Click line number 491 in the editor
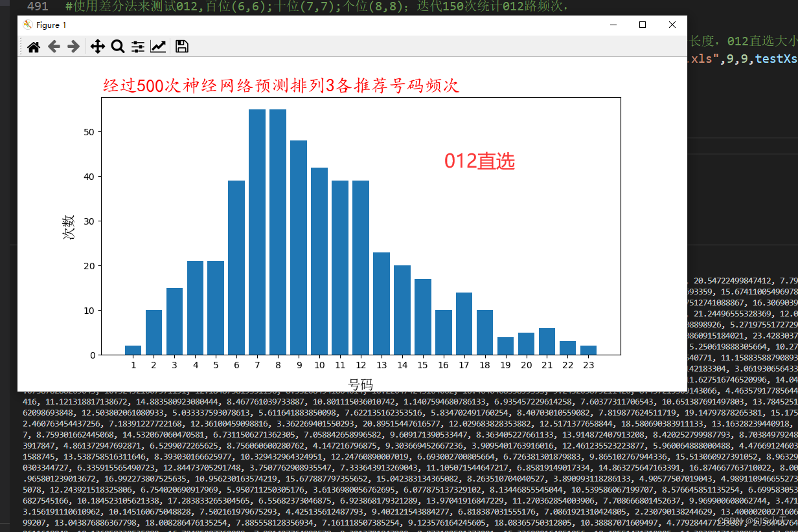Viewport: 798px width, 532px height. tap(38, 7)
